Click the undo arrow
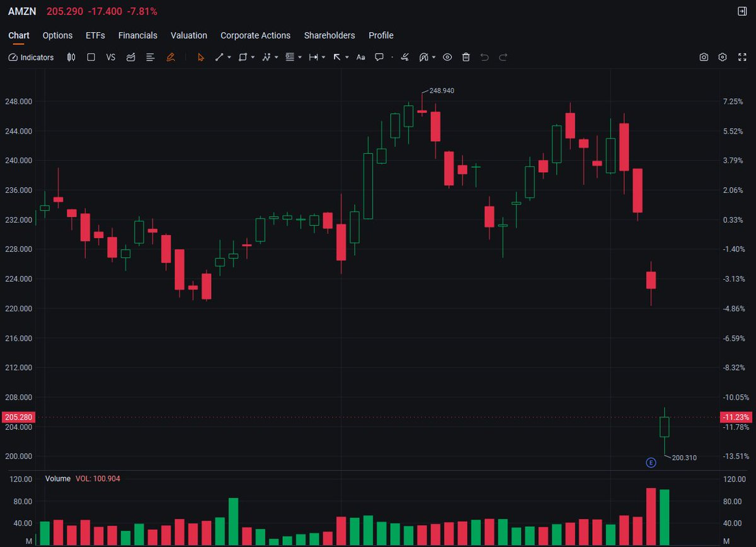This screenshot has height=547, width=756. (484, 57)
